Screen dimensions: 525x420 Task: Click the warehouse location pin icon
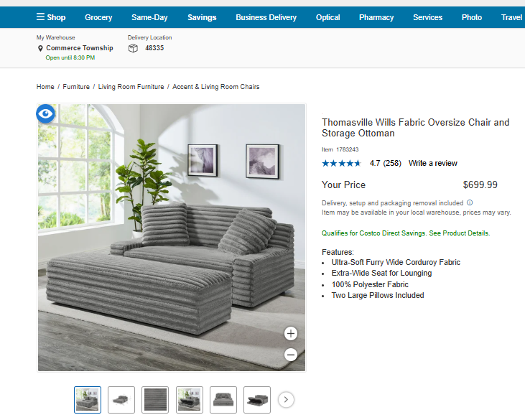coord(40,49)
